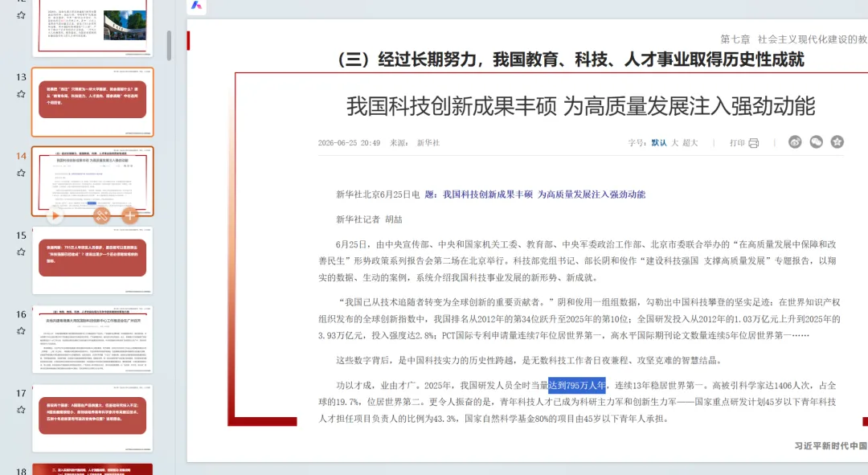This screenshot has width=868, height=475.
Task: Click the animation star beside slide 16
Action: [x=21, y=331]
